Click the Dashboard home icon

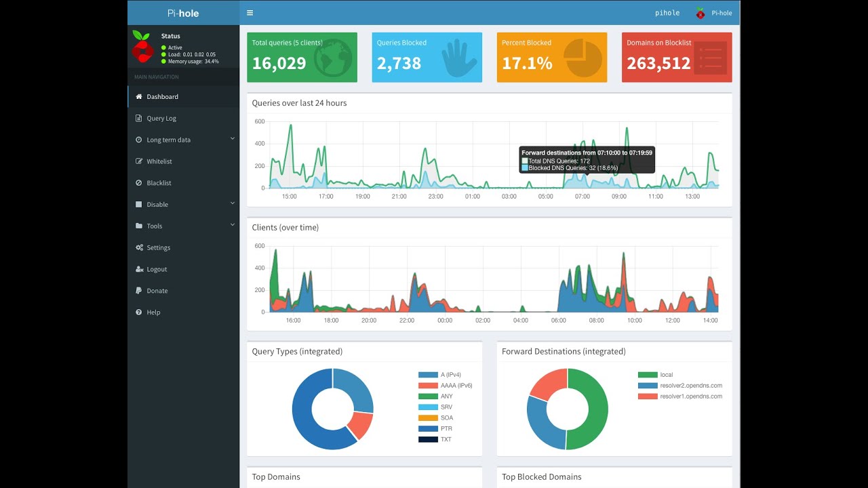(139, 97)
